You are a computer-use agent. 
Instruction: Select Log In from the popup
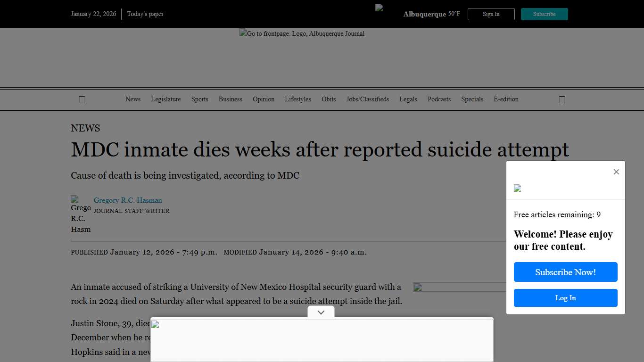tap(565, 298)
